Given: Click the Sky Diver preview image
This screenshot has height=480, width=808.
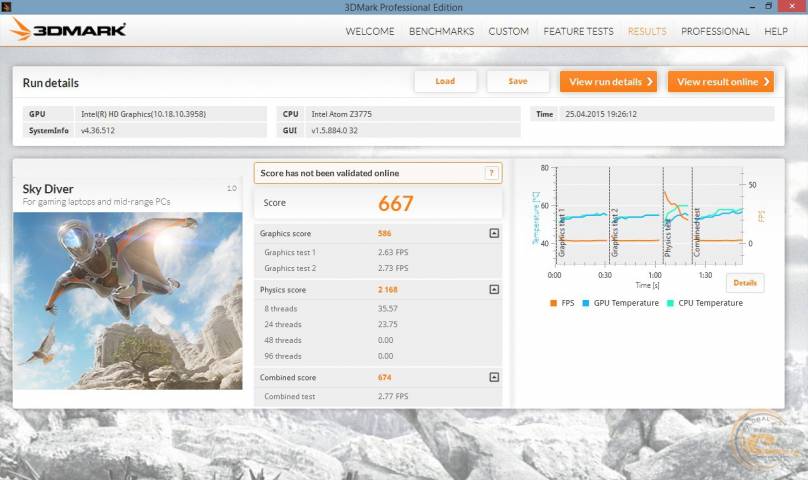Looking at the screenshot, I should click(x=128, y=301).
